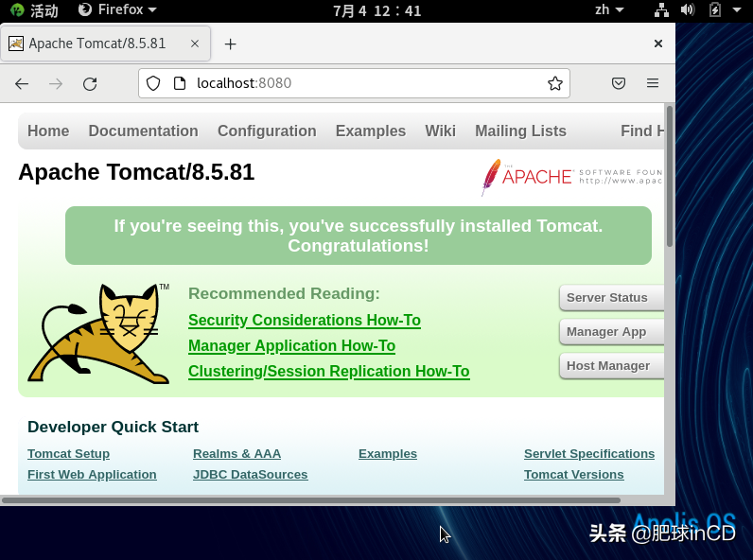Click the Manager App button

pos(611,332)
